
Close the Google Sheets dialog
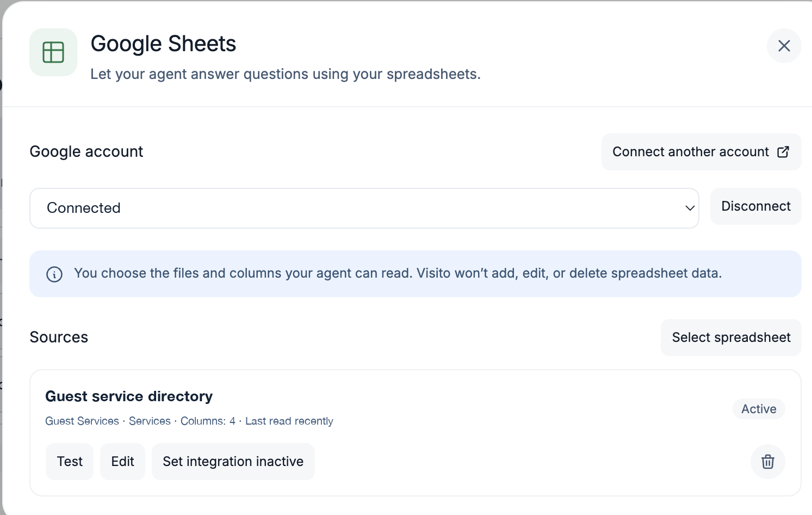tap(784, 46)
